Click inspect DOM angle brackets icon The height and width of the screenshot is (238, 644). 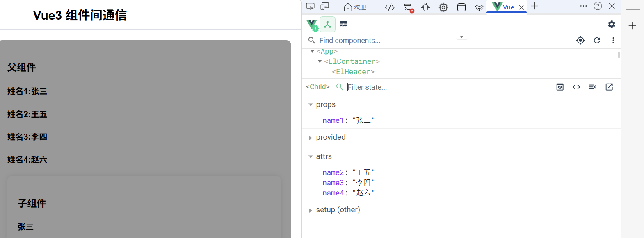576,87
